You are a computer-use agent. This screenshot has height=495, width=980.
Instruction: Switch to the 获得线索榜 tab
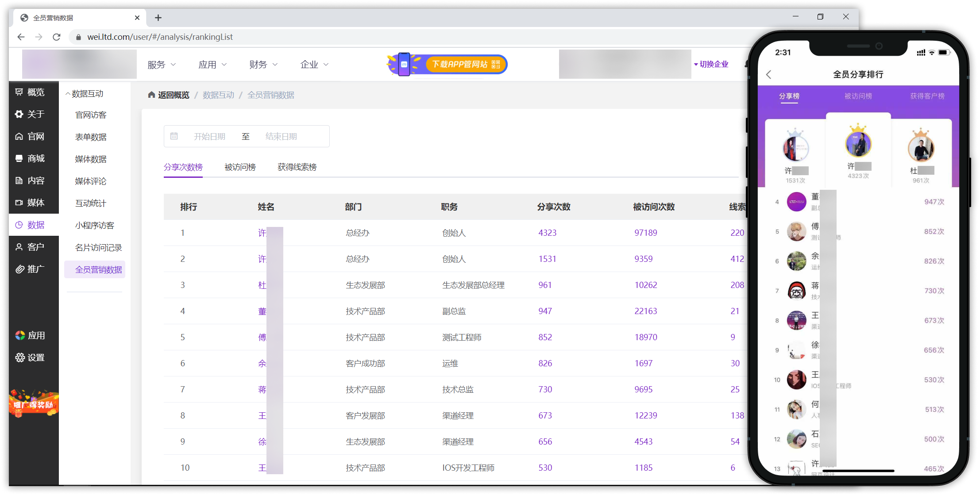coord(297,167)
